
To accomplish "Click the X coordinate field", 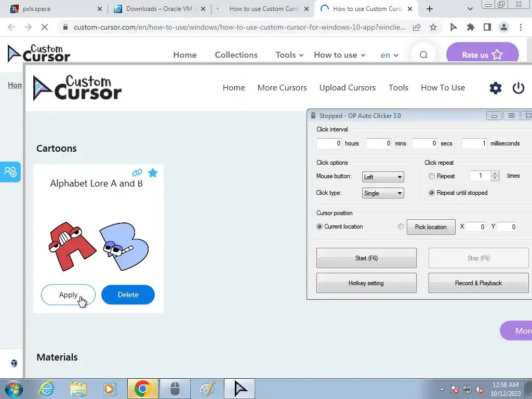I will coord(476,227).
